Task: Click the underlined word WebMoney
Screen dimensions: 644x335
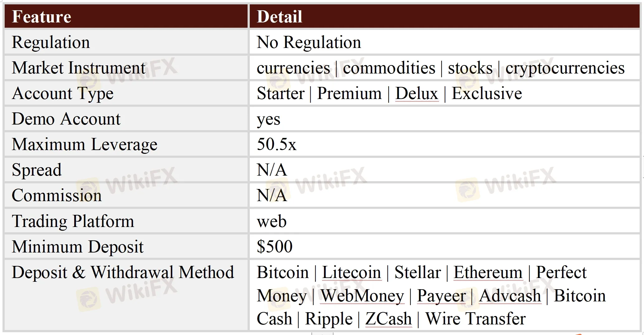Action: click(362, 295)
